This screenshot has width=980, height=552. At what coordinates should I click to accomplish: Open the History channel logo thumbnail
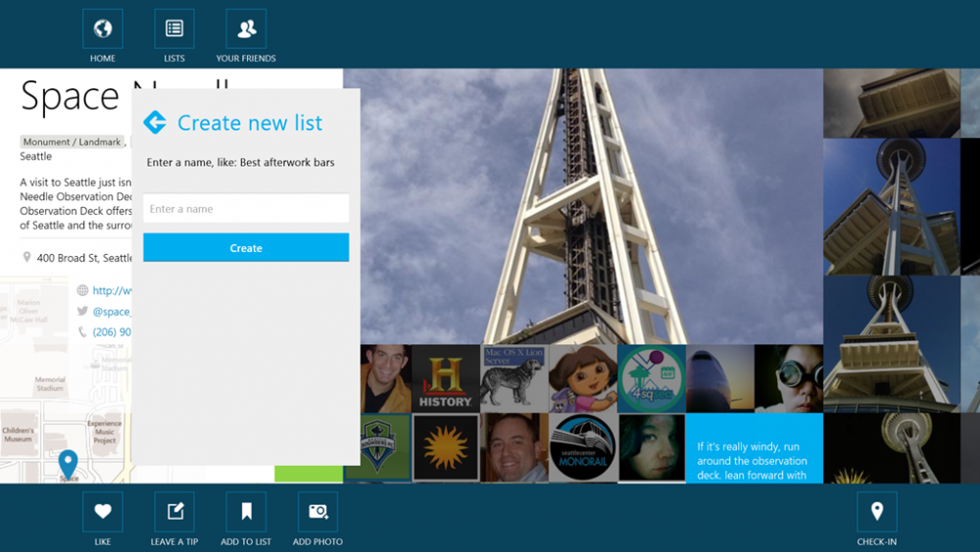point(445,378)
